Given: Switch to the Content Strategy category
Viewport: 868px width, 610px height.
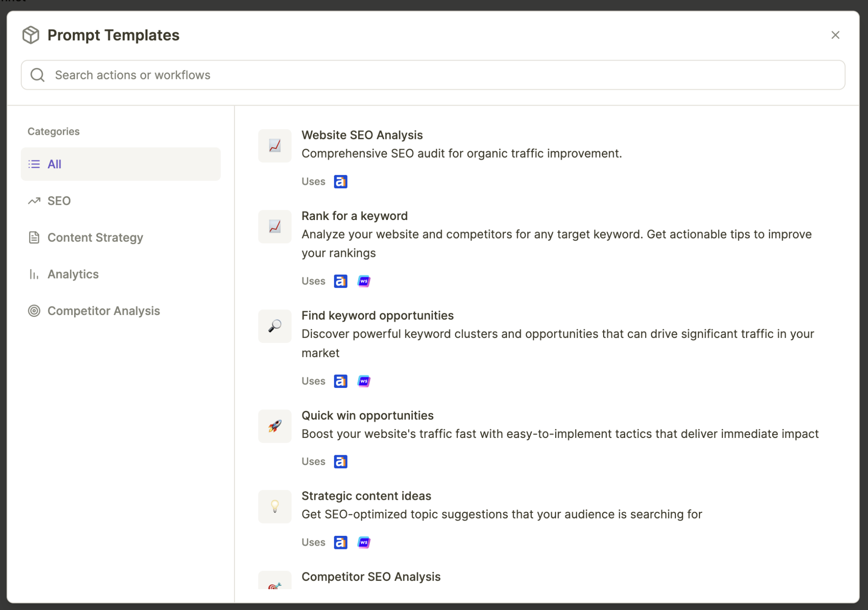Looking at the screenshot, I should [95, 237].
